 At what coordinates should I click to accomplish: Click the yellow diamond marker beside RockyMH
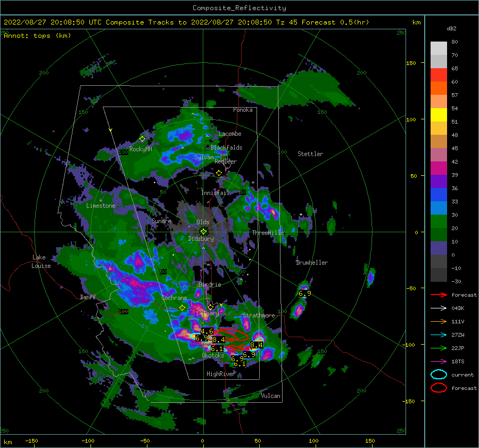click(x=142, y=139)
